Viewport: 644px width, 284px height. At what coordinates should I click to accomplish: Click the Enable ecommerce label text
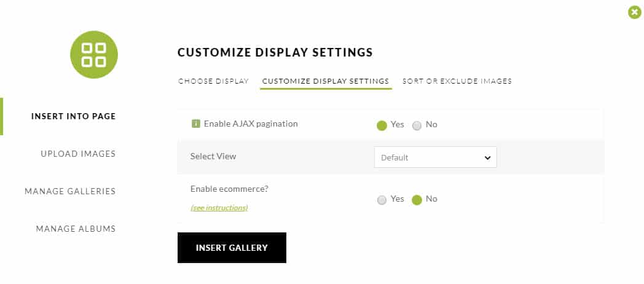tap(229, 189)
